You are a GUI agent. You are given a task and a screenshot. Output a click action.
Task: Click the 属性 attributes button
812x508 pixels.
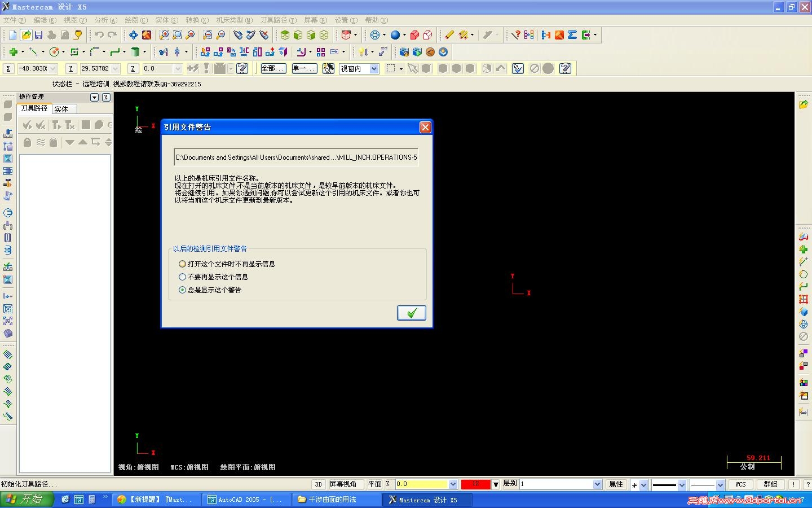coord(616,484)
